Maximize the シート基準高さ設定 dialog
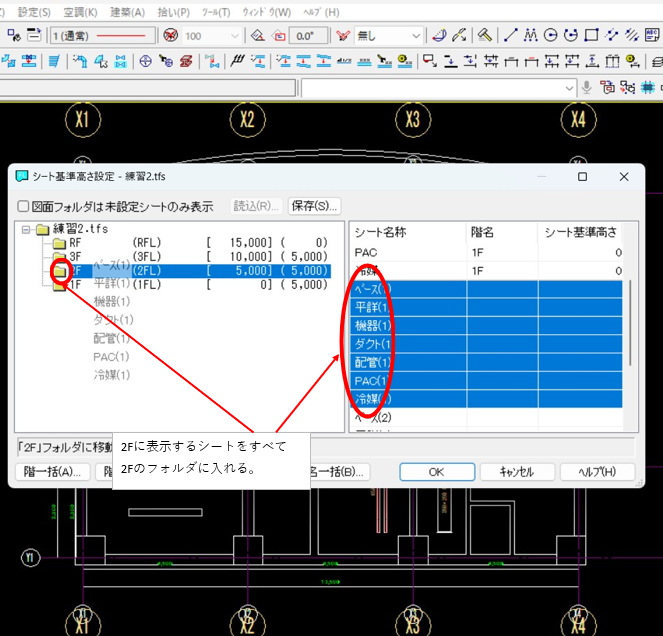Viewport: 663px width, 636px height. click(583, 177)
